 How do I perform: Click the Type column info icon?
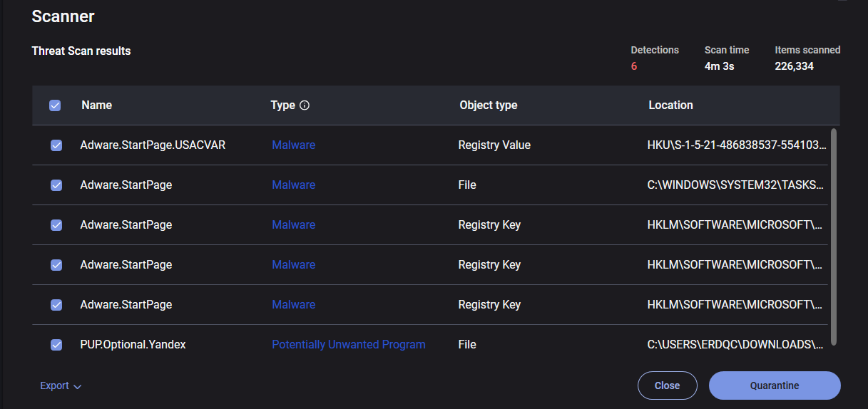pyautogui.click(x=305, y=105)
